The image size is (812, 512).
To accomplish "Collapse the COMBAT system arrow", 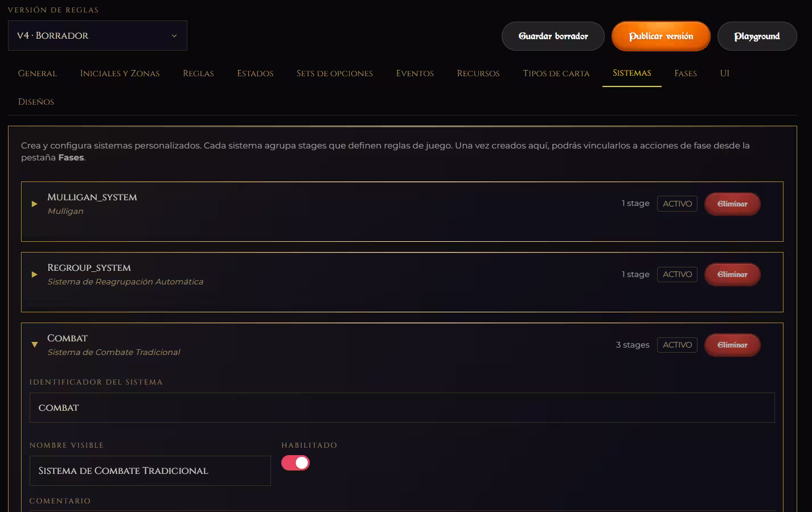I will [34, 345].
